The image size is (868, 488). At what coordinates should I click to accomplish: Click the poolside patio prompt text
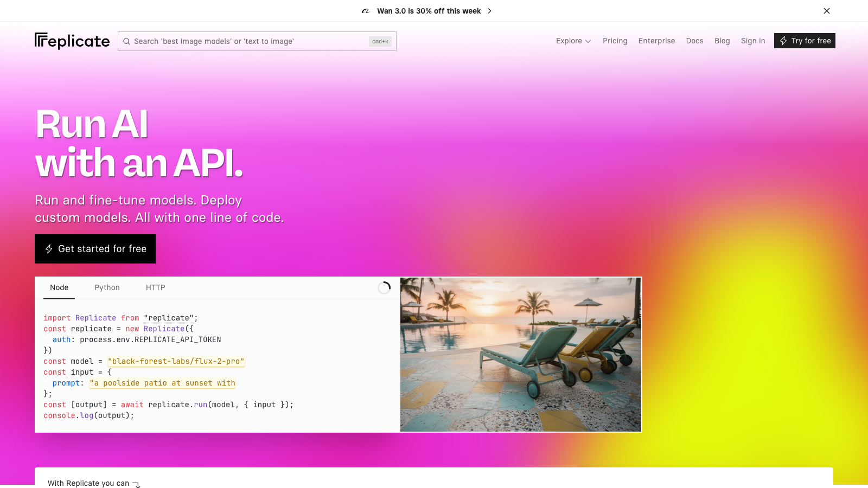(163, 383)
